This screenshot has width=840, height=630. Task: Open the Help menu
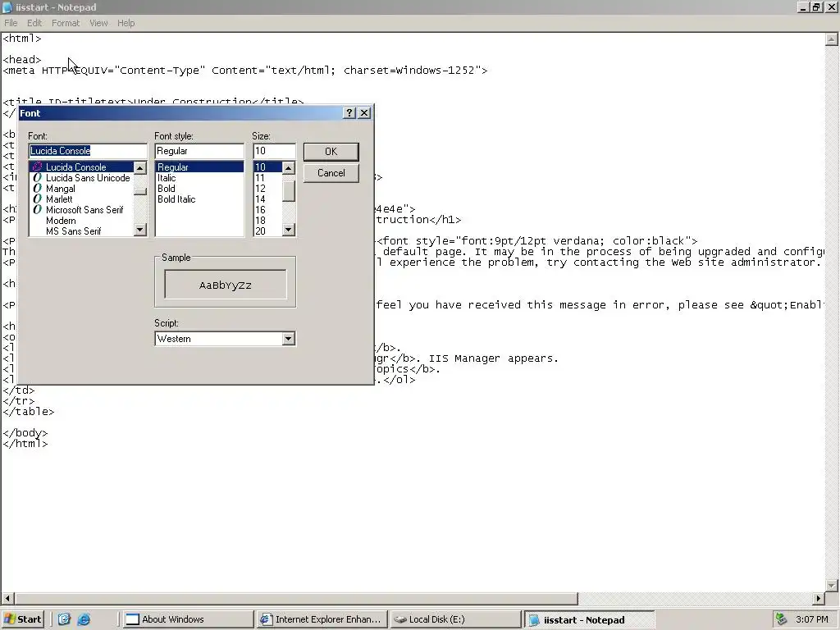(x=126, y=23)
